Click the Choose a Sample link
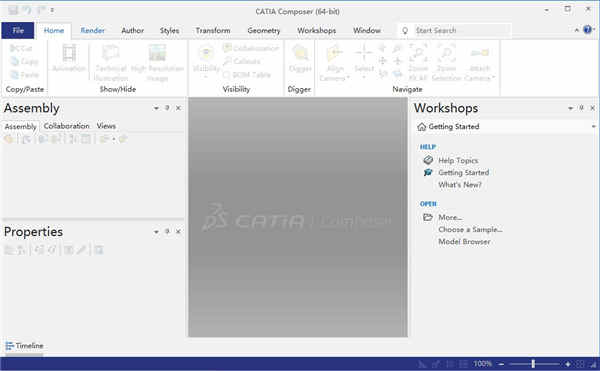Viewport: 600px width, 371px height. pyautogui.click(x=470, y=229)
